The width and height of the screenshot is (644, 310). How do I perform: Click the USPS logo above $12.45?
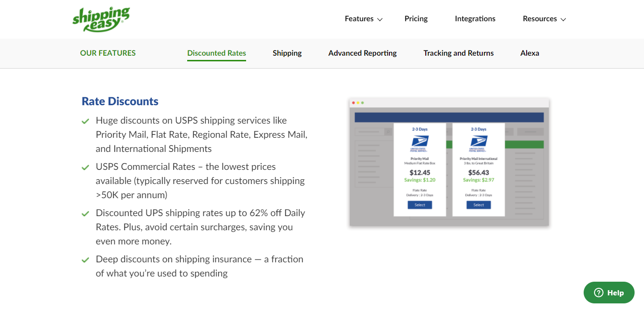click(x=420, y=143)
